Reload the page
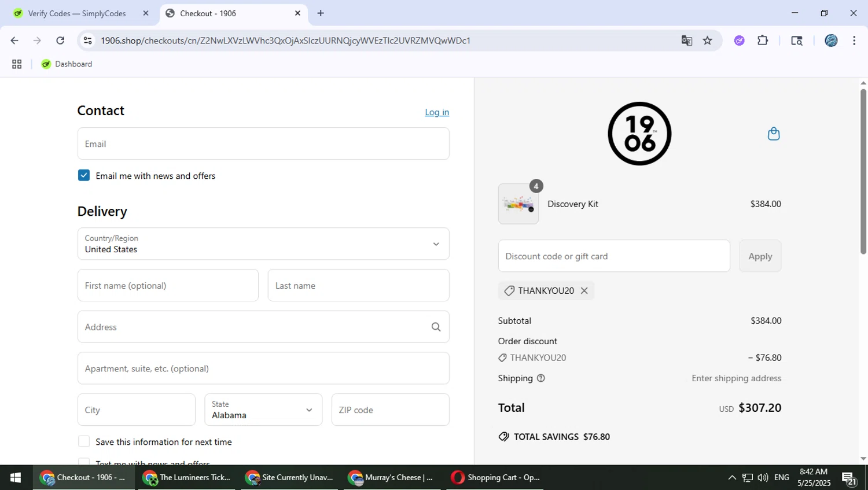The height and width of the screenshot is (490, 868). (x=60, y=40)
